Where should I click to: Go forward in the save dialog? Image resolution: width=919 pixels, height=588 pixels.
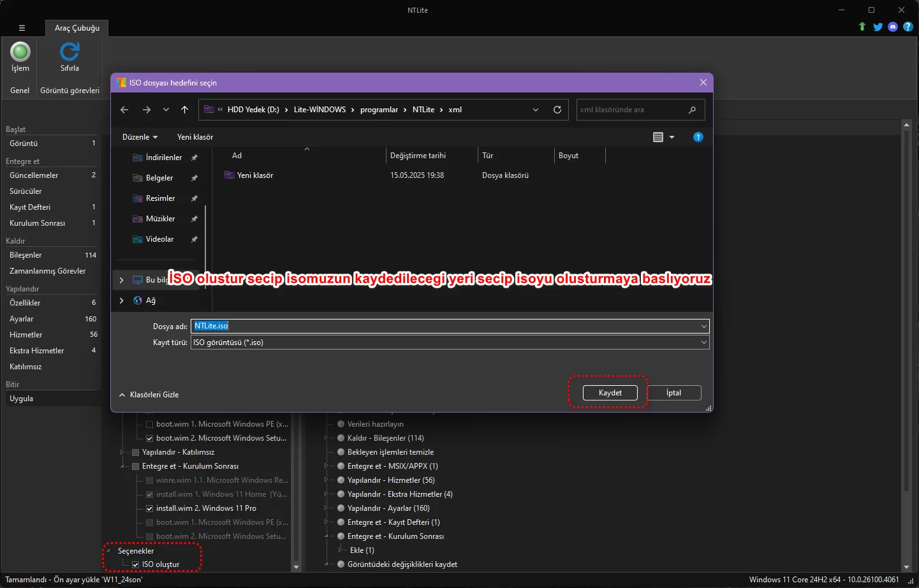tap(147, 110)
